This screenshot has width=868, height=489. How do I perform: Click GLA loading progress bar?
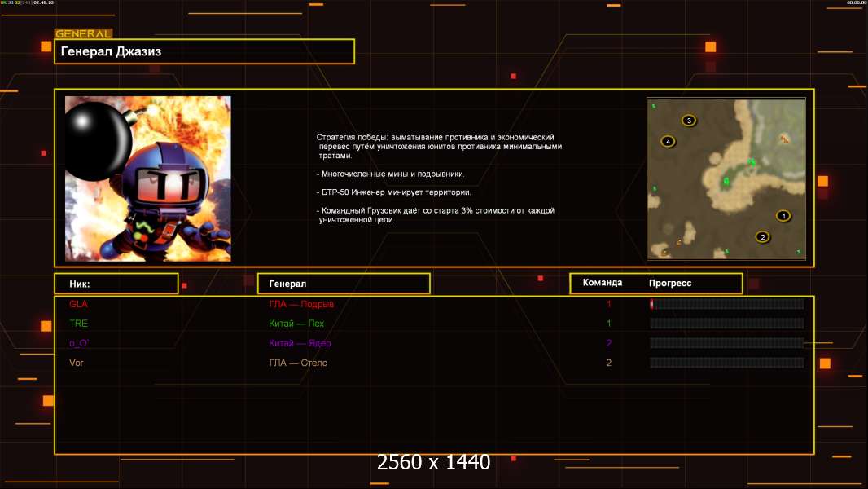tap(727, 303)
